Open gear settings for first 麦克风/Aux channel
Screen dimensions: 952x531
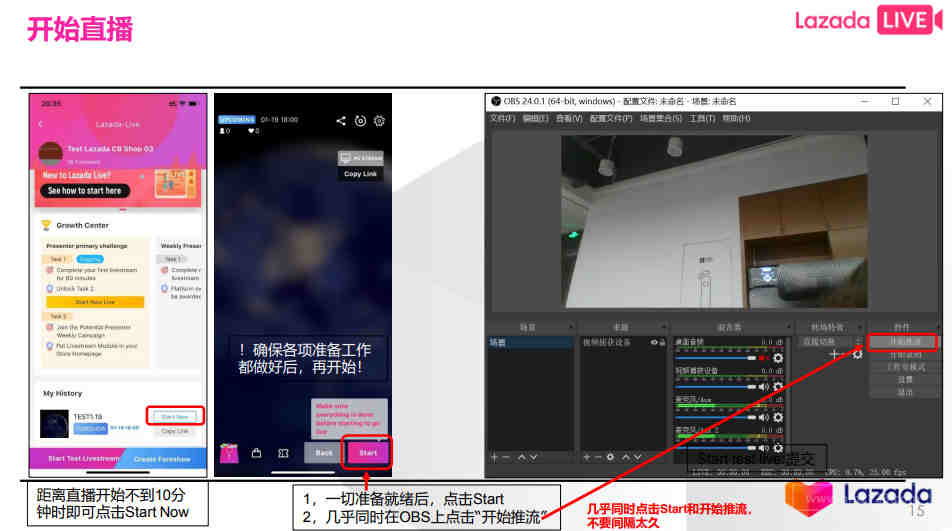pyautogui.click(x=778, y=418)
